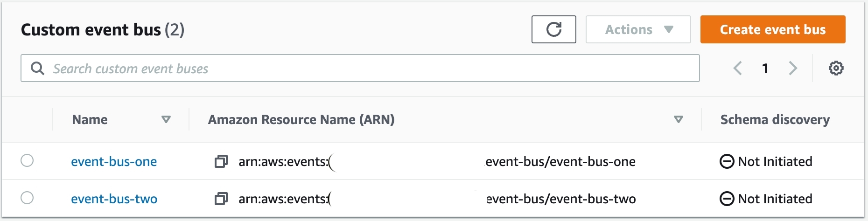Copy ARN of event-bus-two
This screenshot has width=868, height=221.
pyautogui.click(x=221, y=199)
